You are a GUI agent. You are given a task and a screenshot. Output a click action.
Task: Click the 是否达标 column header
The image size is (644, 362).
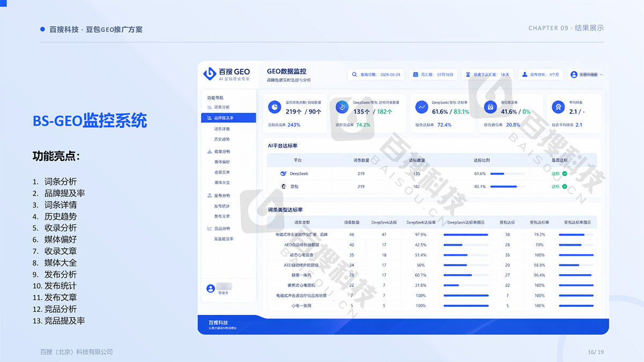[559, 160]
